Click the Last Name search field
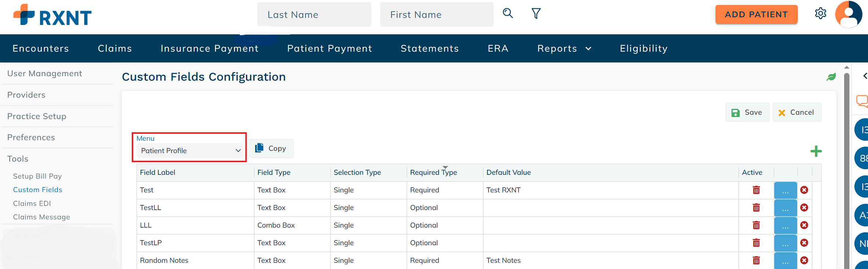Viewport: 868px width, 269px height. tap(314, 15)
